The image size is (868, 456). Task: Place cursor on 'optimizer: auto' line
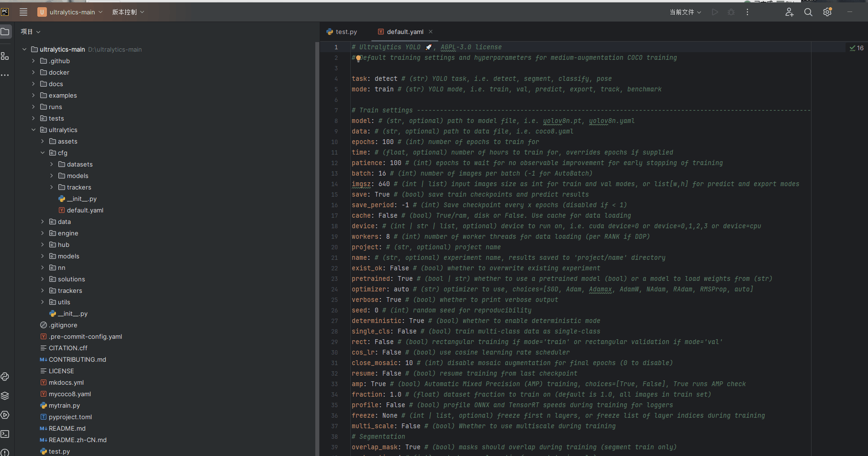click(x=380, y=289)
